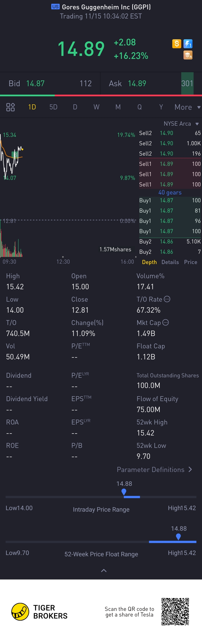Switch to weekly W chart tab
Viewport: 202px width, 644px height.
pyautogui.click(x=97, y=107)
